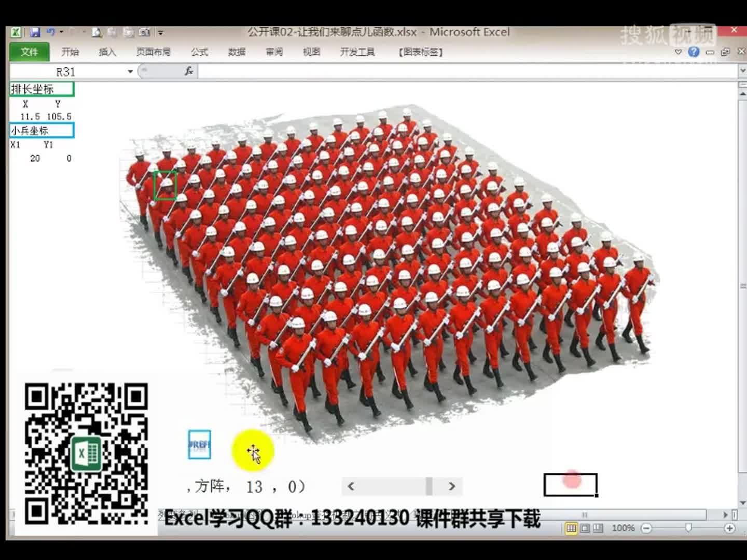Collapse the ribbon with the caret icon
This screenshot has height=560, width=747.
[x=678, y=52]
